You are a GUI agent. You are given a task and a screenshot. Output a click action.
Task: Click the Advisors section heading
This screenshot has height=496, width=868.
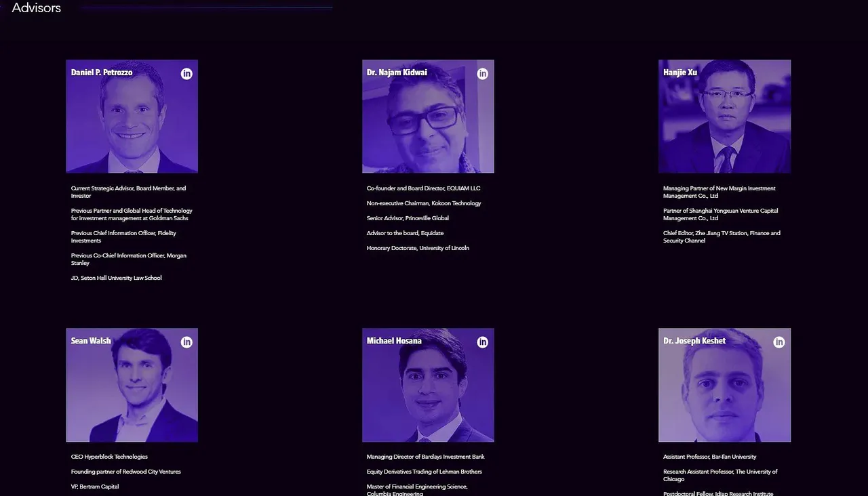36,8
